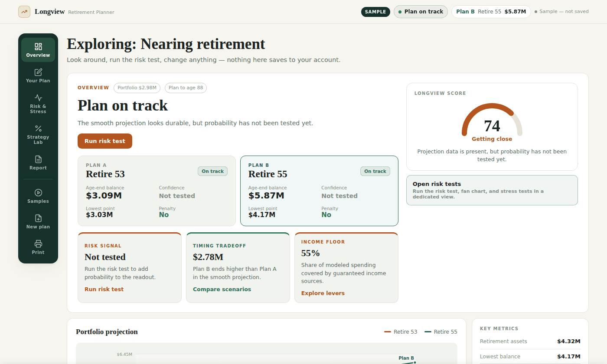This screenshot has width=607, height=364.
Task: Open the Explore levers link
Action: pyautogui.click(x=323, y=293)
